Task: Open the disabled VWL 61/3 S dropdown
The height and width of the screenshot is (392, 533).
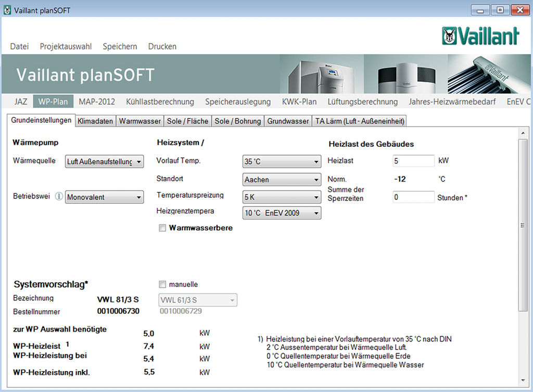Action: (198, 300)
